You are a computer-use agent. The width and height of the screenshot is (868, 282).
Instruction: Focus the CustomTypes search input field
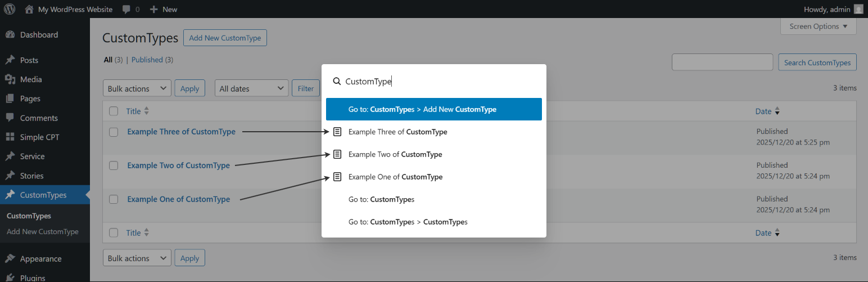(x=722, y=62)
